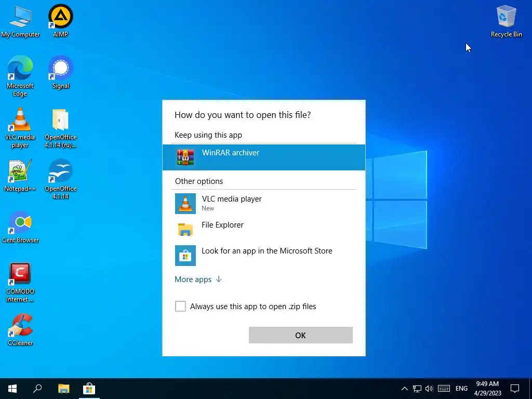Open taskbar search magnifier

click(37, 389)
